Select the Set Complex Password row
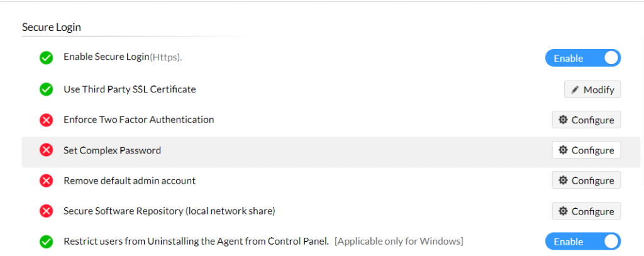Screen dimensions: 644x256 [x=331, y=152]
